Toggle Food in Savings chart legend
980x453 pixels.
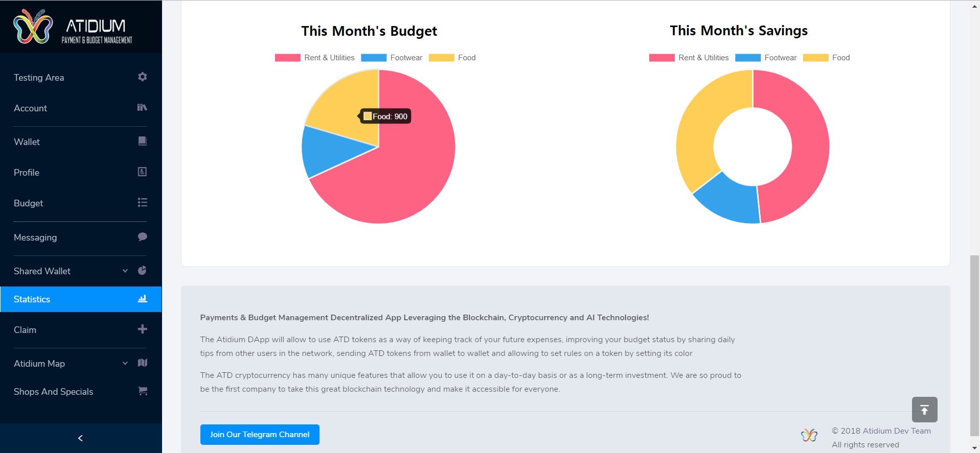(826, 58)
